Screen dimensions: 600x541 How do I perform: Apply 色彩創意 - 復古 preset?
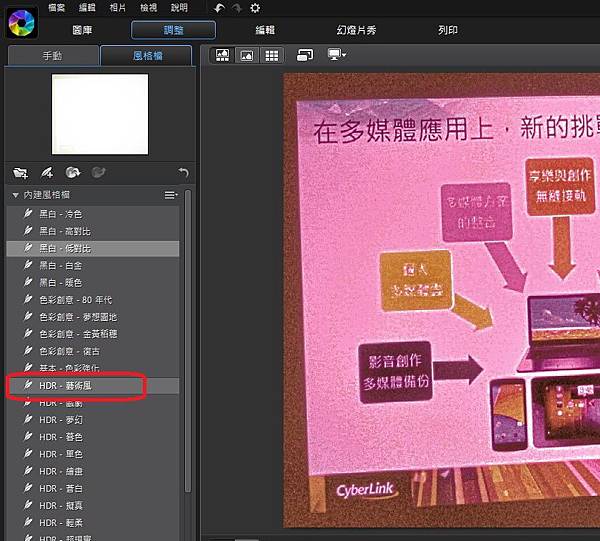click(93, 351)
